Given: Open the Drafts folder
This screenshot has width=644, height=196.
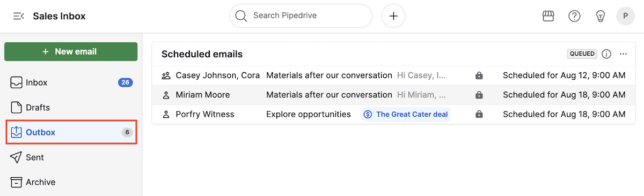Looking at the screenshot, I should point(71,108).
